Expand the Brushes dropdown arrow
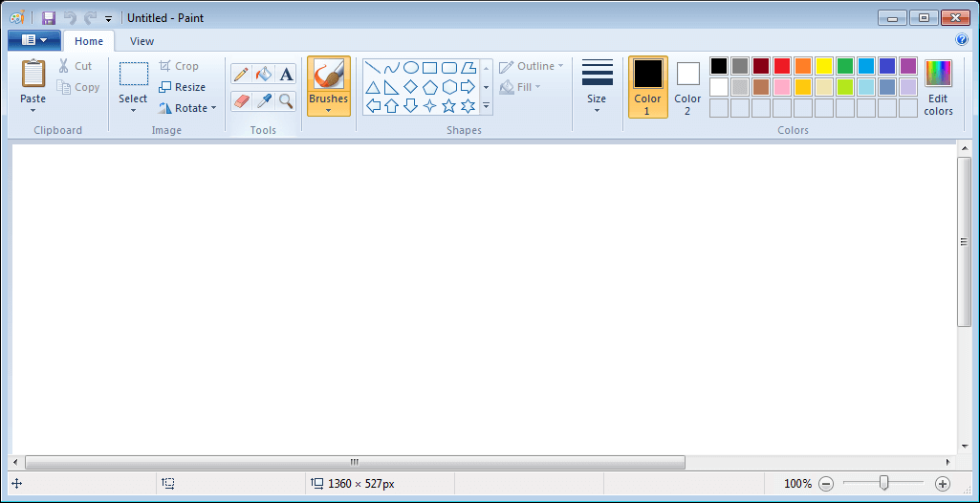The width and height of the screenshot is (980, 503). (328, 110)
